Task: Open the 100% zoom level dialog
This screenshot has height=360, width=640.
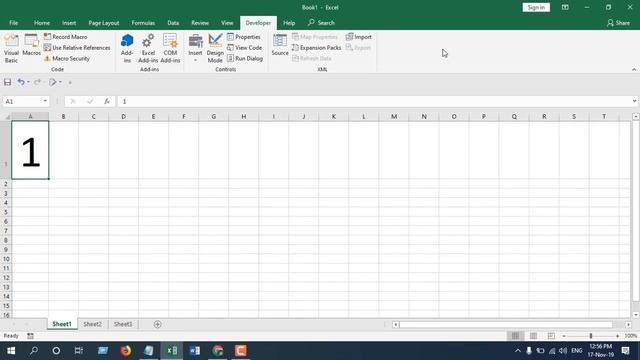Action: point(631,336)
